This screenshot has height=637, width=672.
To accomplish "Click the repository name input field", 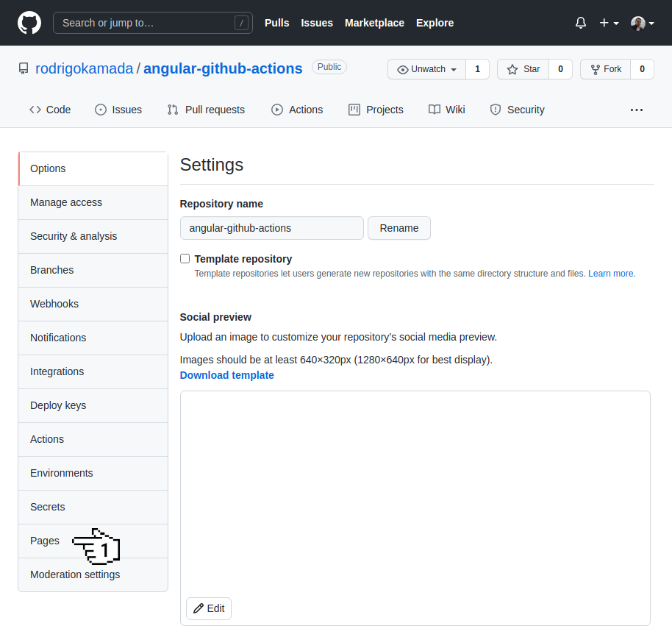I will pyautogui.click(x=272, y=228).
